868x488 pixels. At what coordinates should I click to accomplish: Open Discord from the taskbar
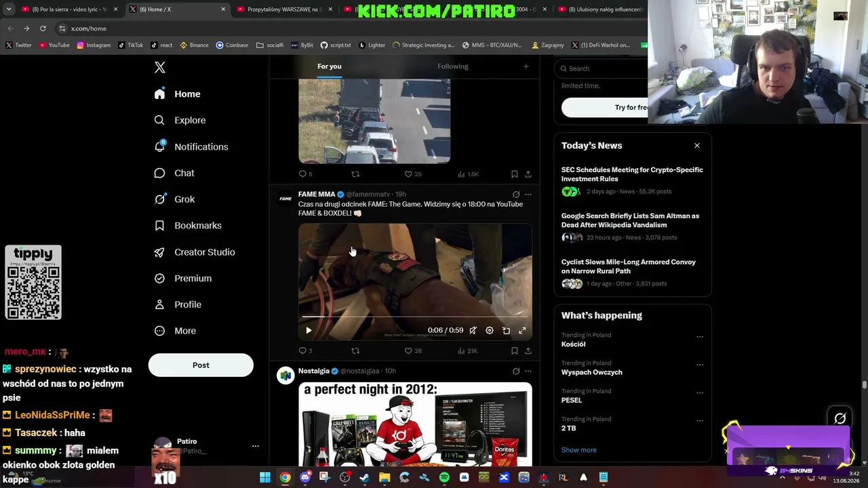point(305,477)
